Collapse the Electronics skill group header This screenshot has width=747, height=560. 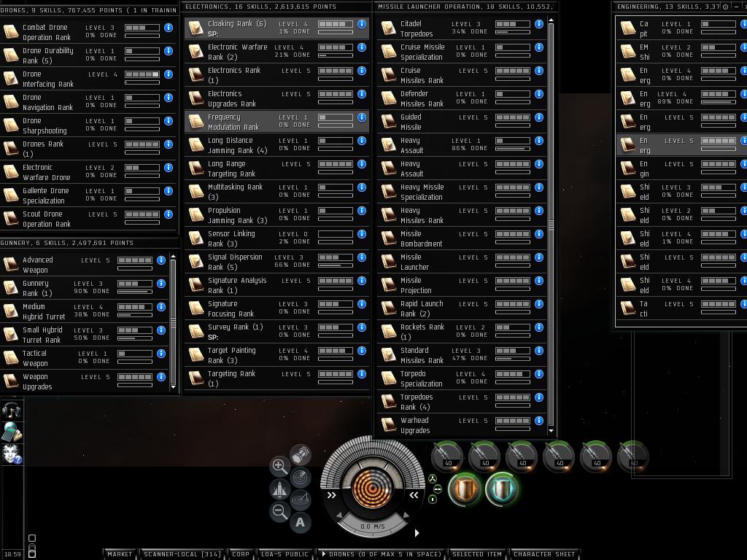276,7
